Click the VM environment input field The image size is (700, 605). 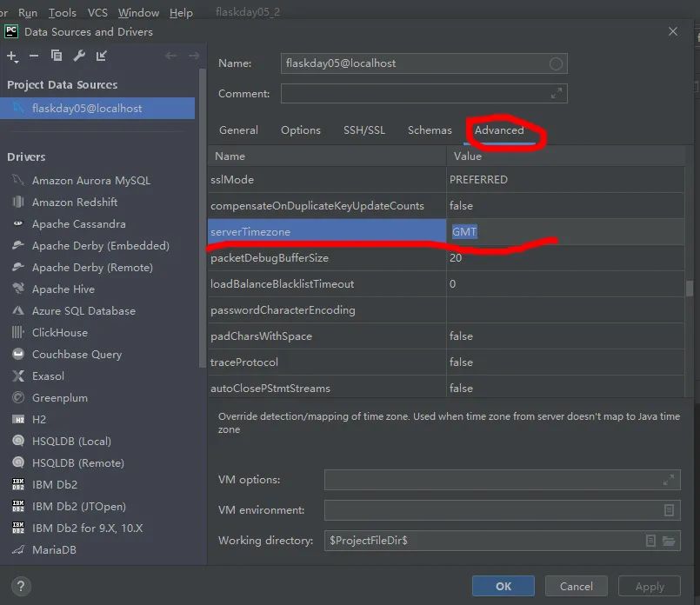point(503,510)
